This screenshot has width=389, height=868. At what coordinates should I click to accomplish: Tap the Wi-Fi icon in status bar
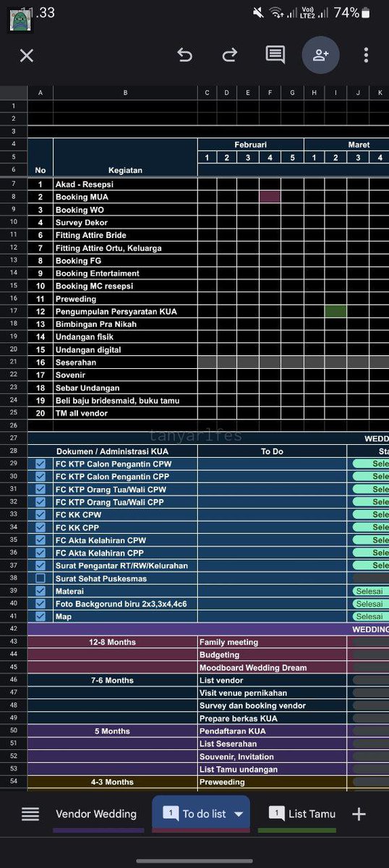pos(275,12)
